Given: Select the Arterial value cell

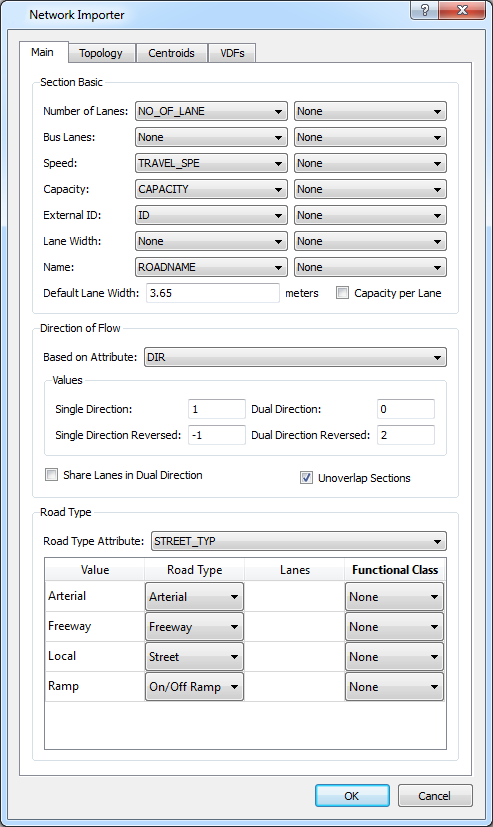Looking at the screenshot, I should pyautogui.click(x=95, y=596).
